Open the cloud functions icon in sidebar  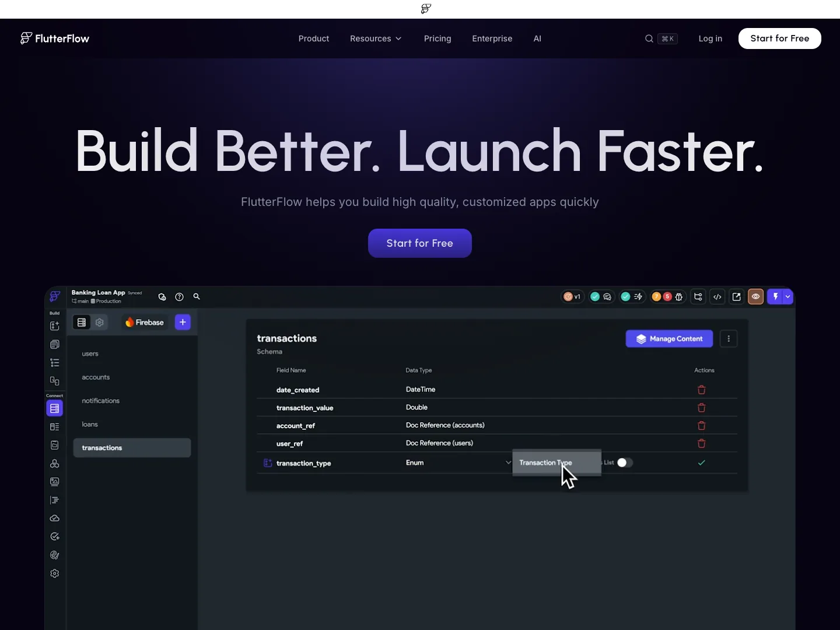[55, 519]
